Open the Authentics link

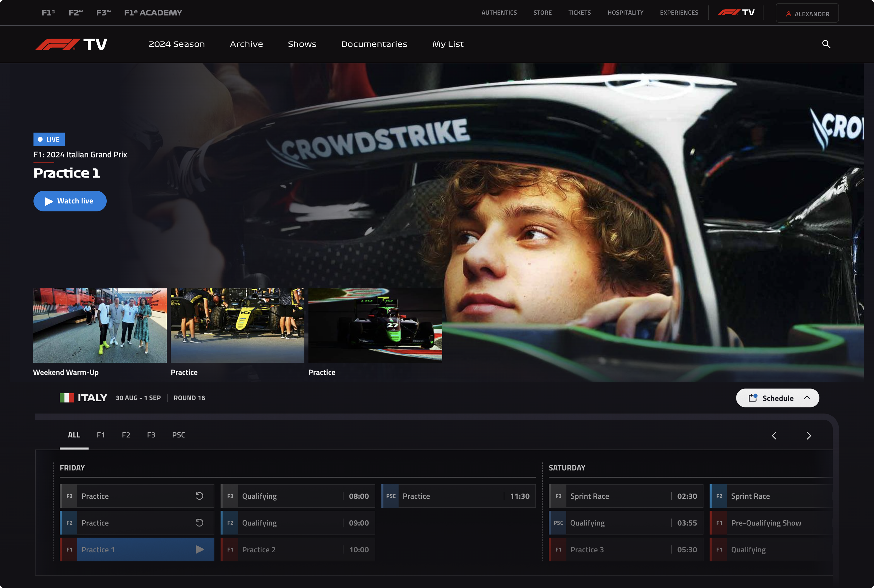coord(499,13)
